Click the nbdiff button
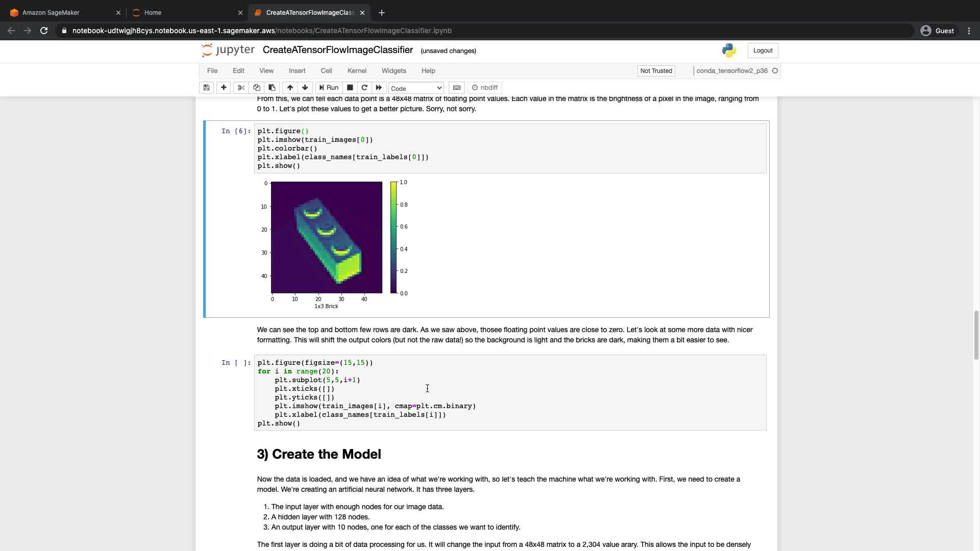The width and height of the screenshot is (980, 551). click(x=485, y=88)
